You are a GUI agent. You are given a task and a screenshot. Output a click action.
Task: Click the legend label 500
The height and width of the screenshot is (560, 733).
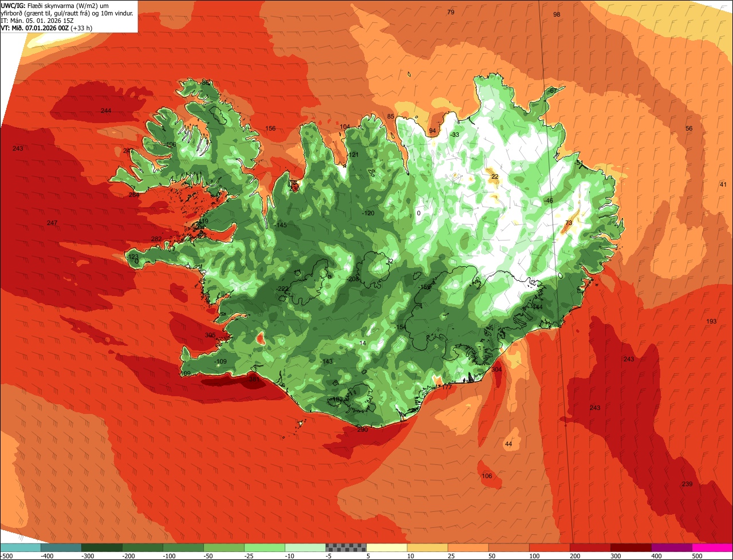697,555
